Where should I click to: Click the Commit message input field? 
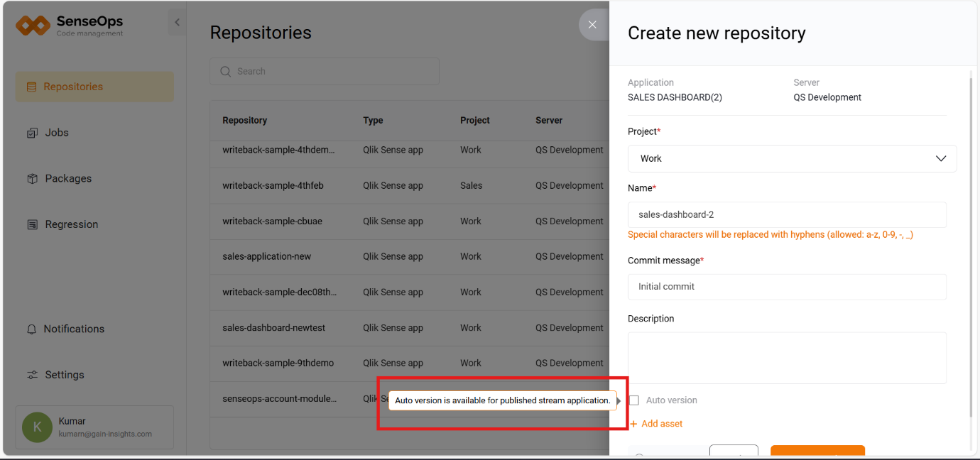787,287
